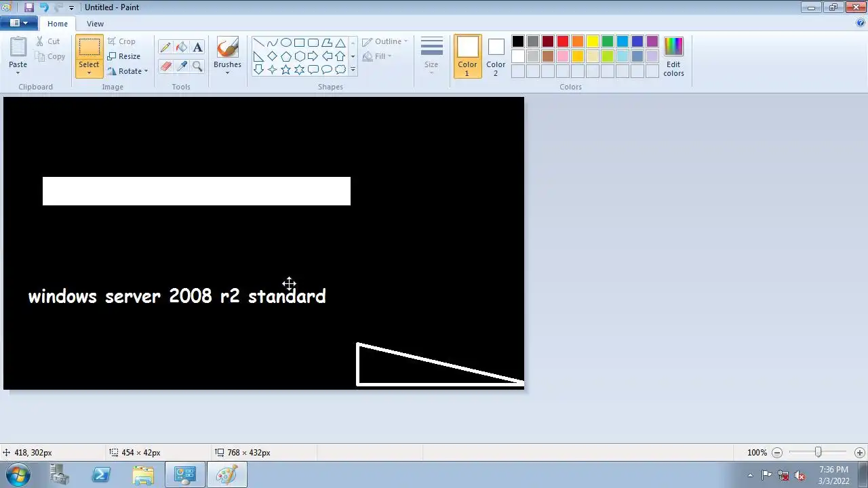Open the Rotate dropdown

[x=127, y=71]
